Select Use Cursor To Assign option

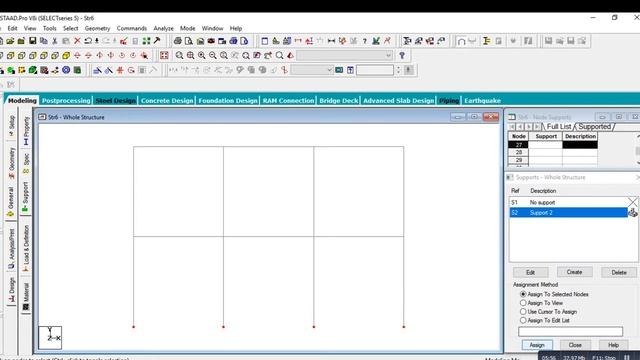pos(523,311)
